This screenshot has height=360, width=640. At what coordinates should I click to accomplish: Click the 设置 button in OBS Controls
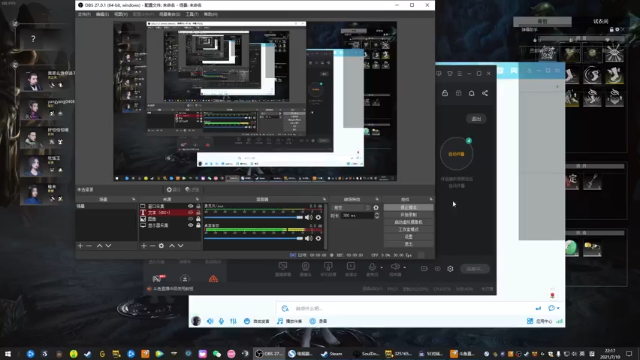409,237
